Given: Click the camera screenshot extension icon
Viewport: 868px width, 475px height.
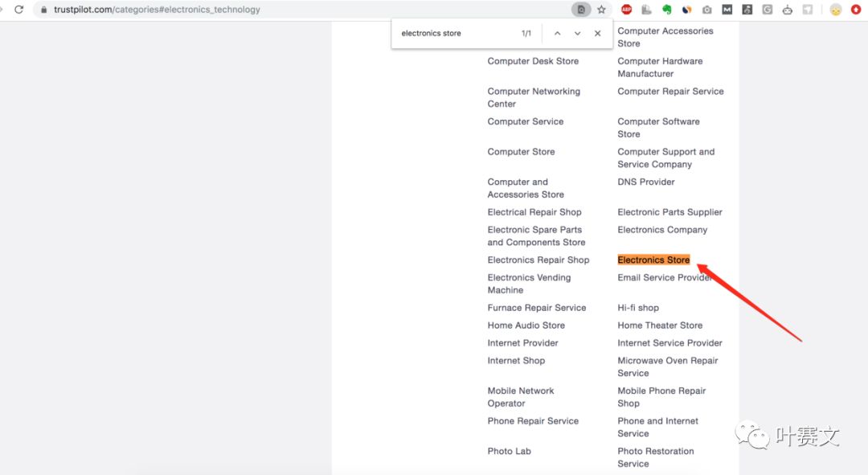Looking at the screenshot, I should tap(707, 10).
